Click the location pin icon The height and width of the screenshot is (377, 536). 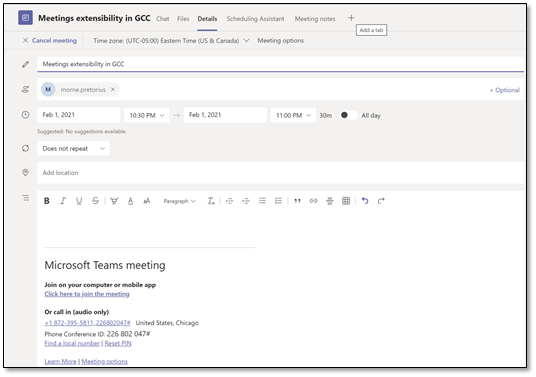[x=25, y=173]
